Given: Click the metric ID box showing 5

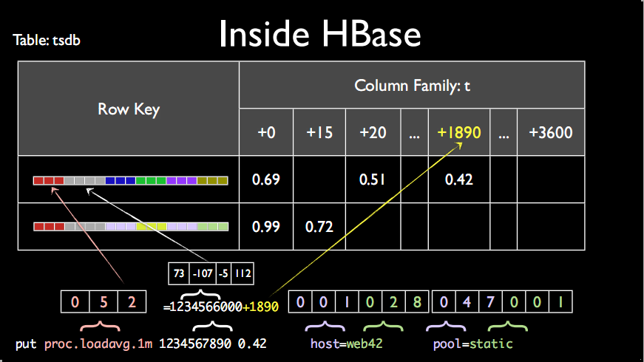Looking at the screenshot, I should click(104, 301).
